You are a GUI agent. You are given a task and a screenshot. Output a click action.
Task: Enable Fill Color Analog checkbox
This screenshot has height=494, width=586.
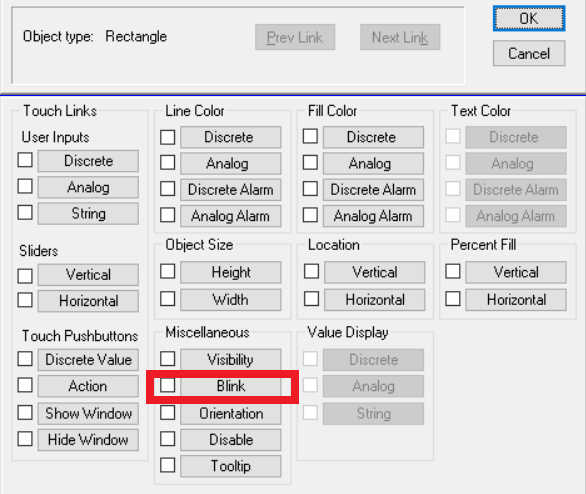310,163
